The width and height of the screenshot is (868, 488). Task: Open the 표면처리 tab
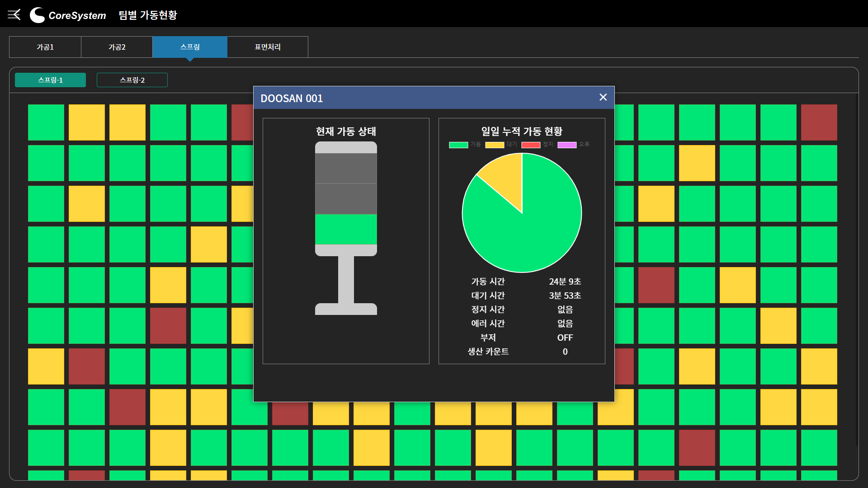268,47
